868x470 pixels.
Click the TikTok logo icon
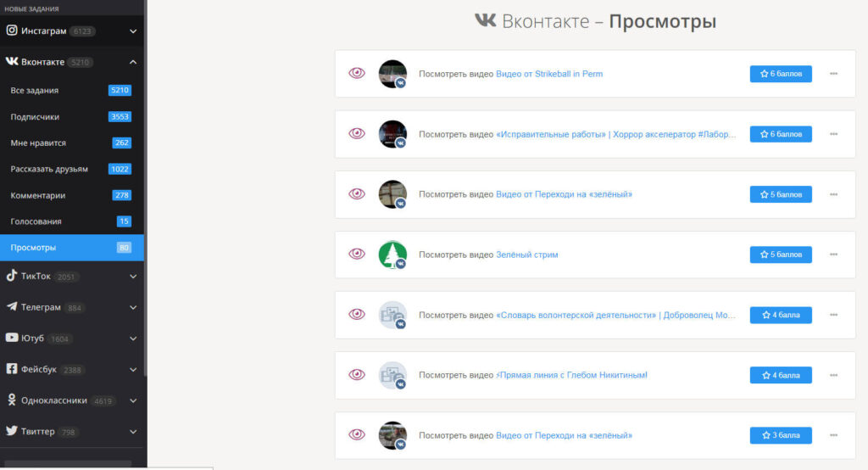12,276
